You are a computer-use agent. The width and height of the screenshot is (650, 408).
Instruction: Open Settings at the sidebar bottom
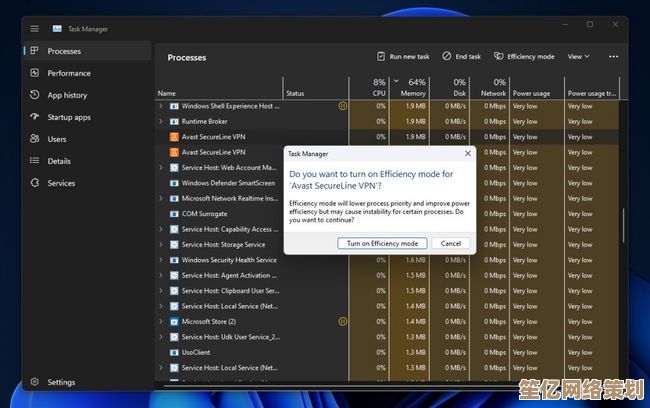[x=87, y=382]
